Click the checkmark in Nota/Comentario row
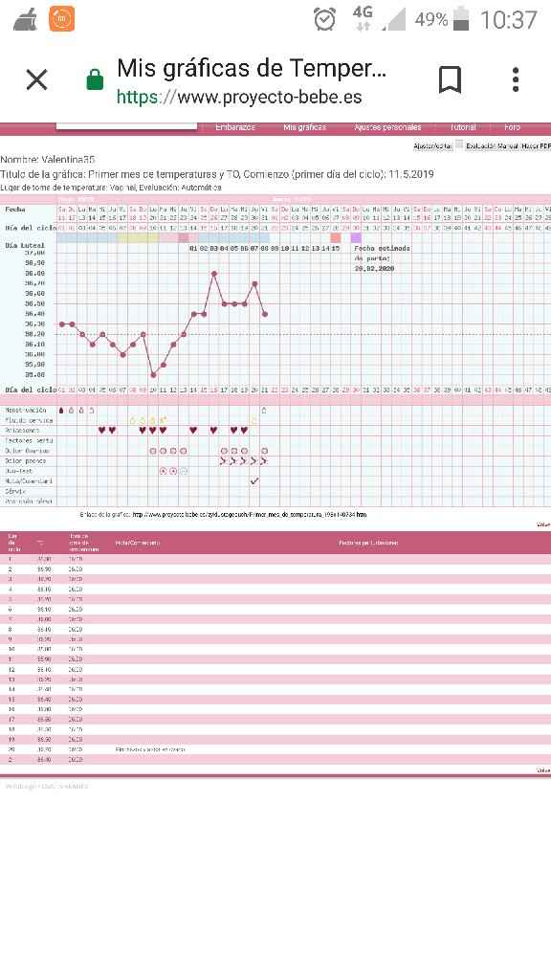This screenshot has height=980, width=551. (254, 481)
